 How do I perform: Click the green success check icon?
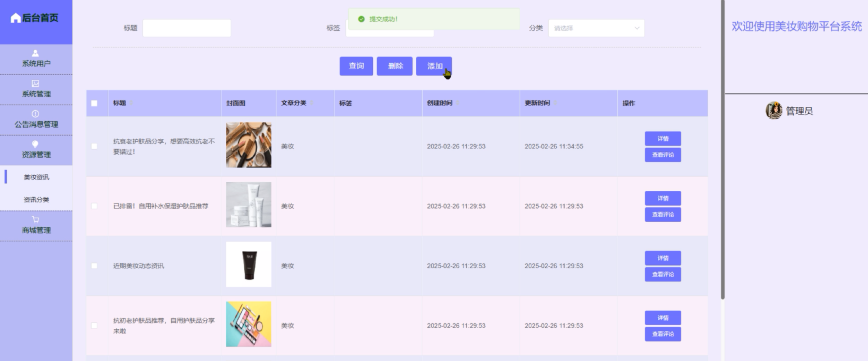click(361, 19)
